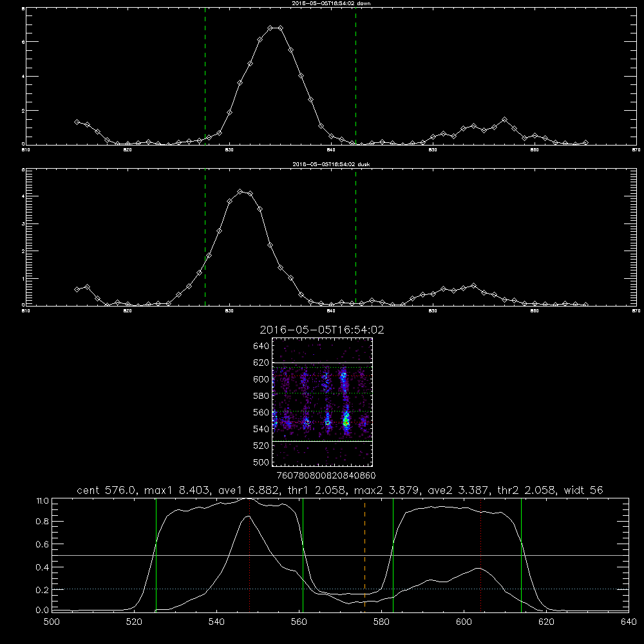This screenshot has width=644, height=644.
Task: Click y-axis label 520 beside spectral image
Action: point(261,446)
